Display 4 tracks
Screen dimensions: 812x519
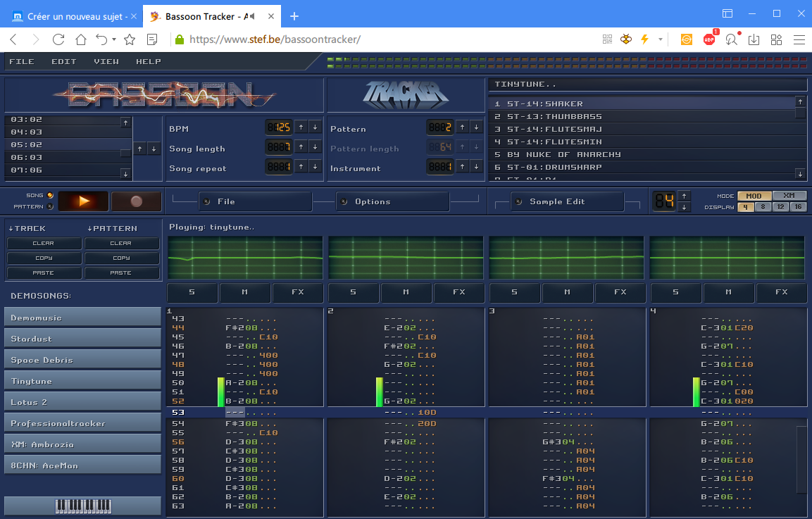(x=746, y=206)
